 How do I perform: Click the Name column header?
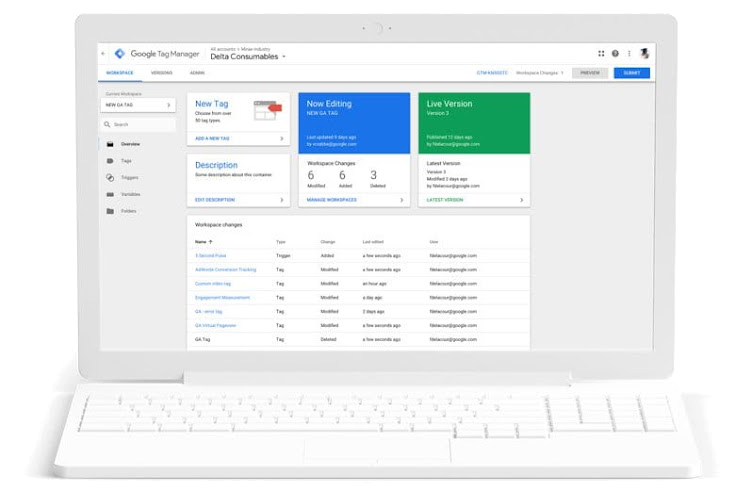[200, 242]
